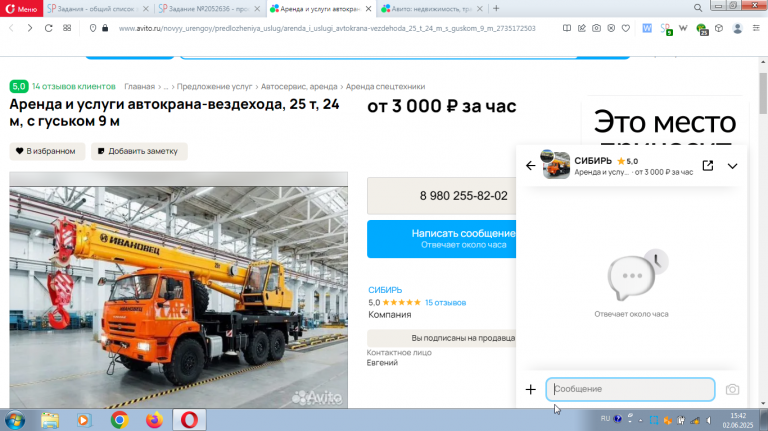Open chat in separate window icon
This screenshot has height=431, width=768.
708,166
